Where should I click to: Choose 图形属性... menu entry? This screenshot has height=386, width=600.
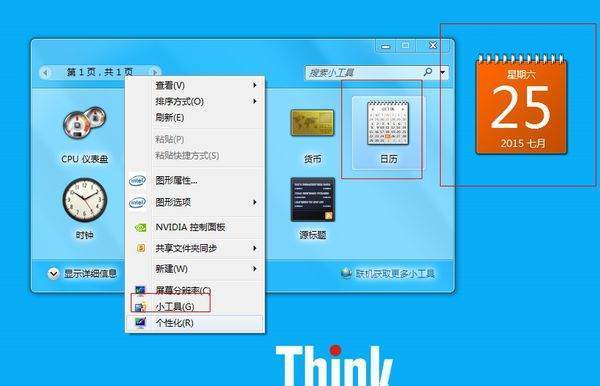click(x=195, y=180)
